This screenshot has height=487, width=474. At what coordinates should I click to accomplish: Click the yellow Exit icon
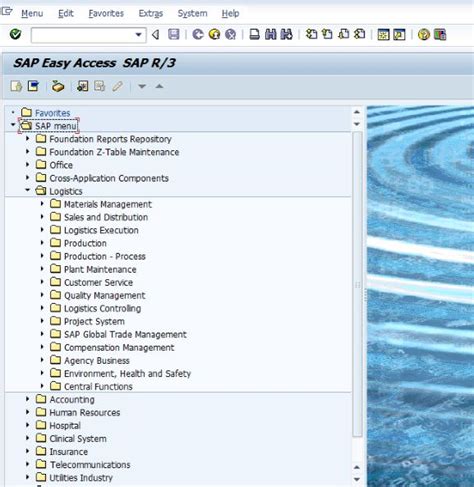(214, 34)
